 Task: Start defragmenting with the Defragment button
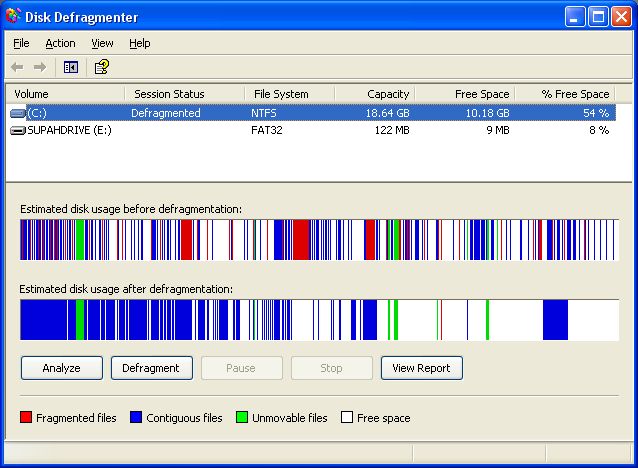pos(151,368)
